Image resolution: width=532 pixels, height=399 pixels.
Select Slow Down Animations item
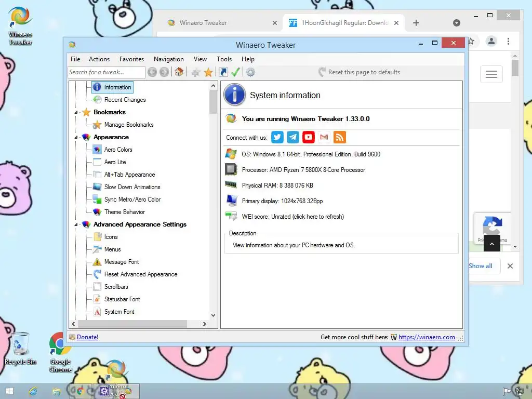[x=132, y=187]
